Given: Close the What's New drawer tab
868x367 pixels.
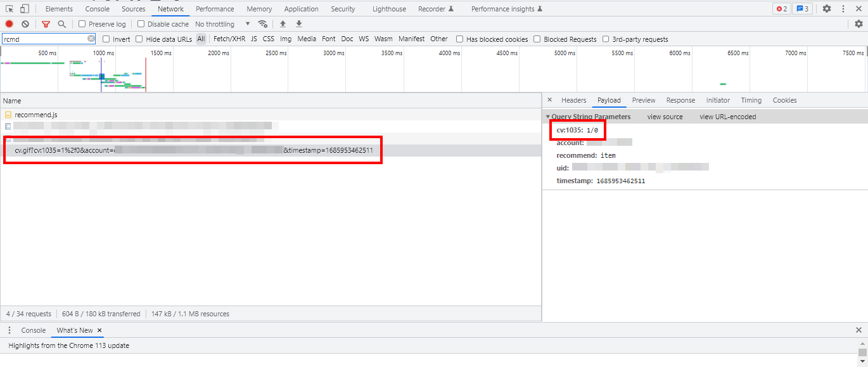Looking at the screenshot, I should tap(99, 330).
